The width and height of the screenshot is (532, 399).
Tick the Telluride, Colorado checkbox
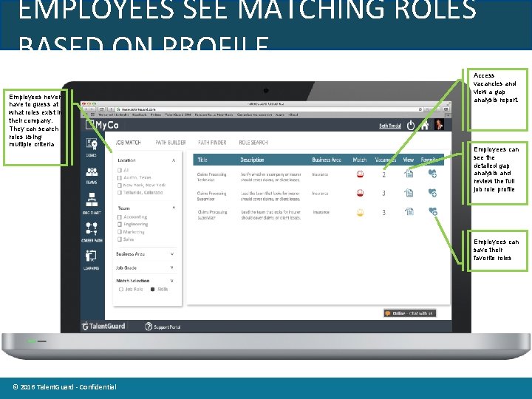click(120, 192)
